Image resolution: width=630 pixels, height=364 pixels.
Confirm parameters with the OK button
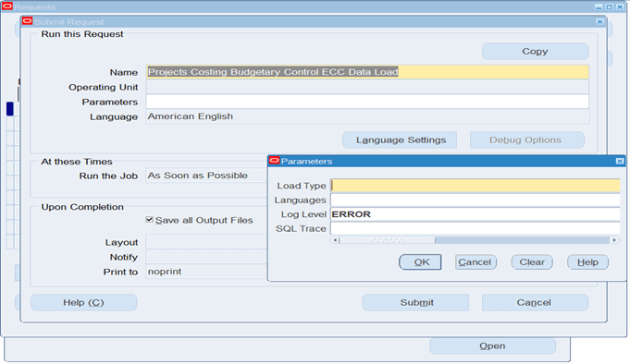[420, 262]
